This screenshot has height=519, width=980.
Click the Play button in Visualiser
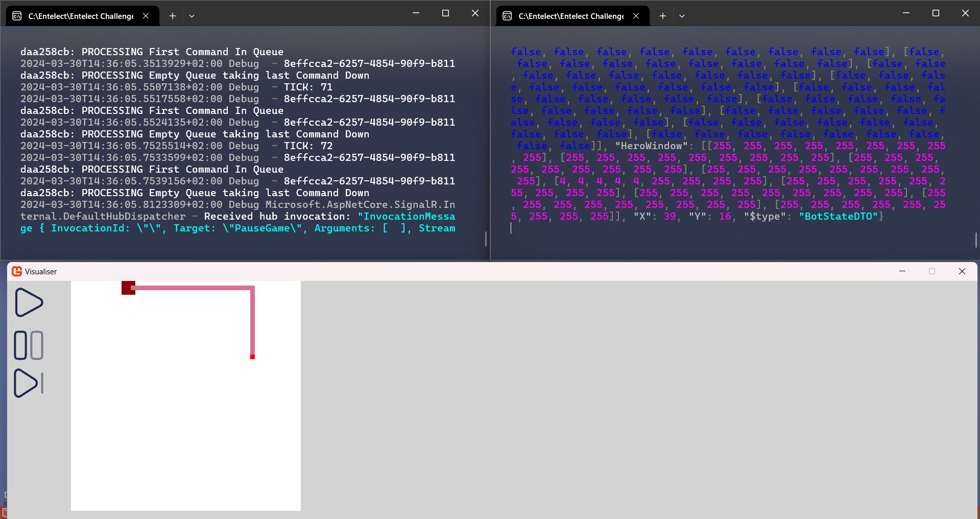[x=29, y=302]
